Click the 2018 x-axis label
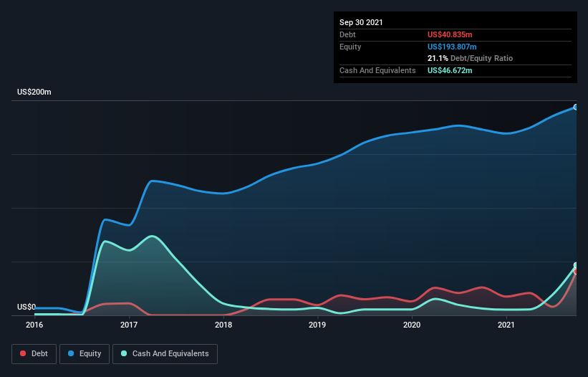This screenshot has width=588, height=377. pyautogui.click(x=223, y=325)
